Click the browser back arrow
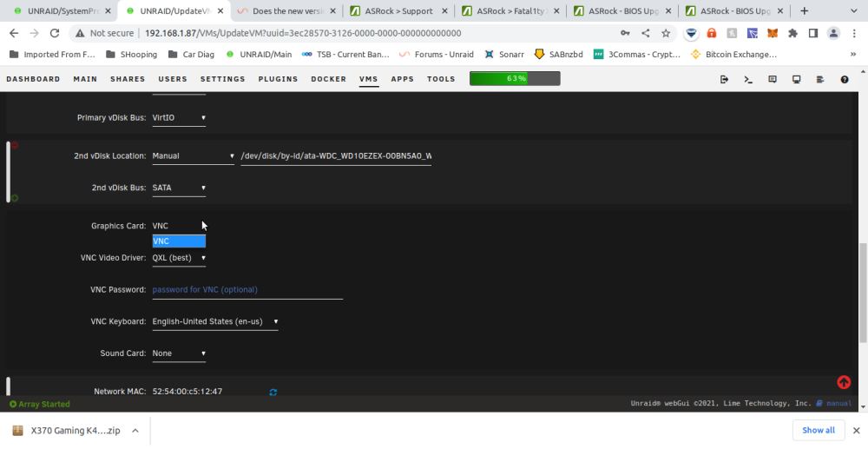Viewport: 868px width, 449px height. [x=15, y=33]
